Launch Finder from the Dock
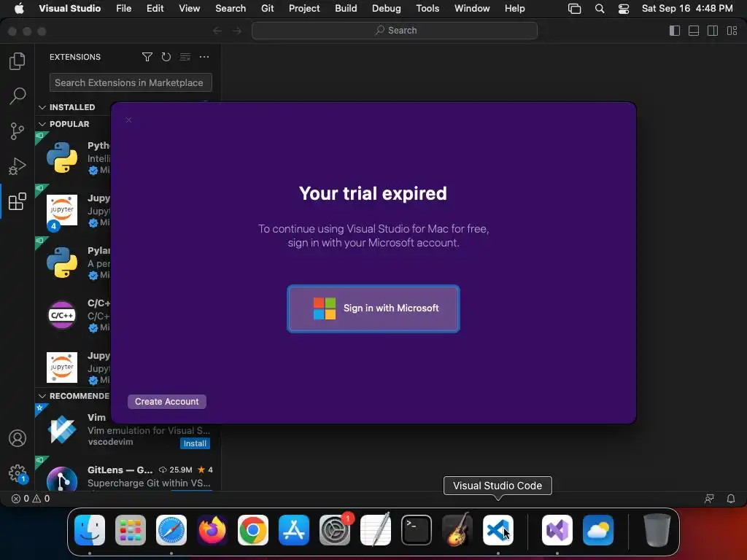 tap(90, 530)
